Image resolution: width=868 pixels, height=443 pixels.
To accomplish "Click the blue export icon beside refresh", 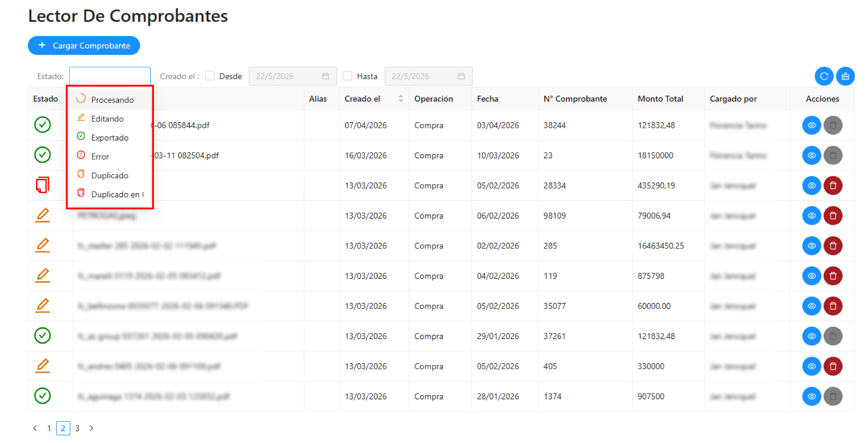I will [845, 76].
